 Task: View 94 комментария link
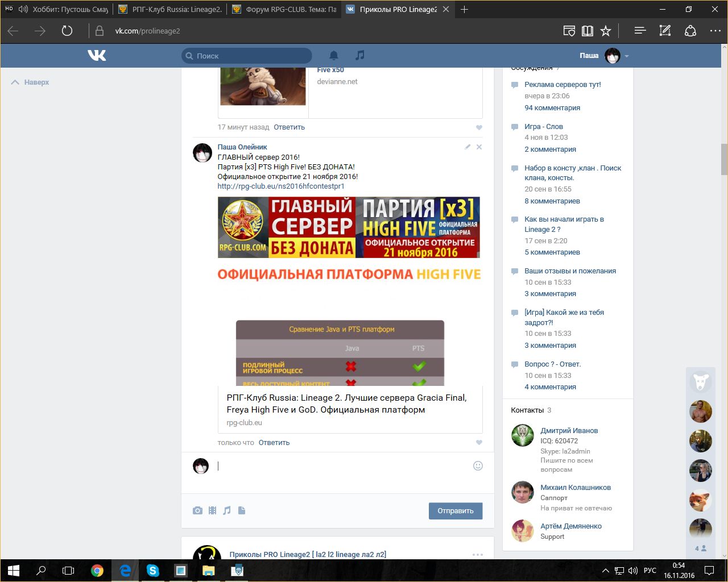point(552,108)
